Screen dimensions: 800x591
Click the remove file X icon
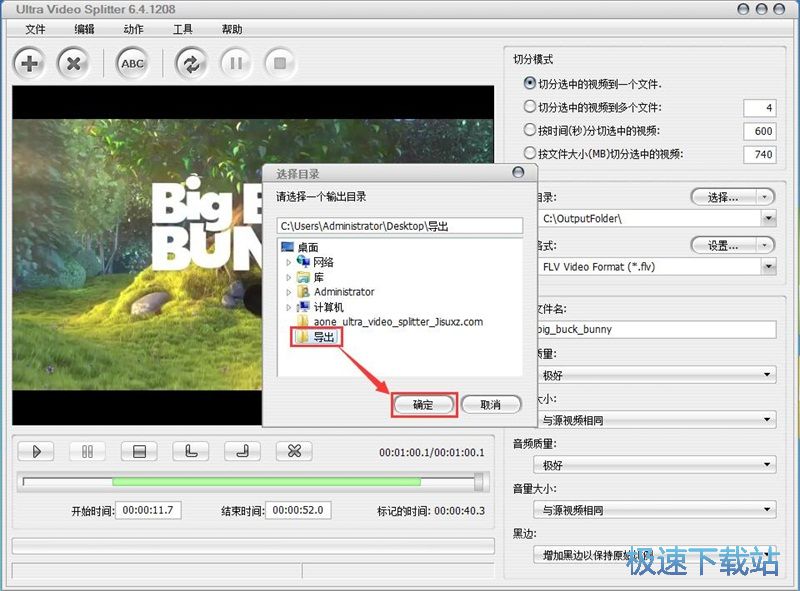coord(73,64)
